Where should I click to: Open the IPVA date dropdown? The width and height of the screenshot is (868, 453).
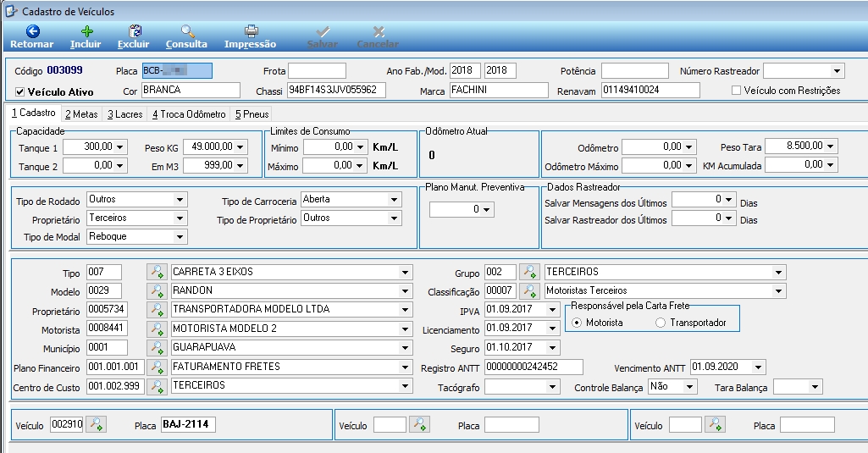pyautogui.click(x=552, y=310)
